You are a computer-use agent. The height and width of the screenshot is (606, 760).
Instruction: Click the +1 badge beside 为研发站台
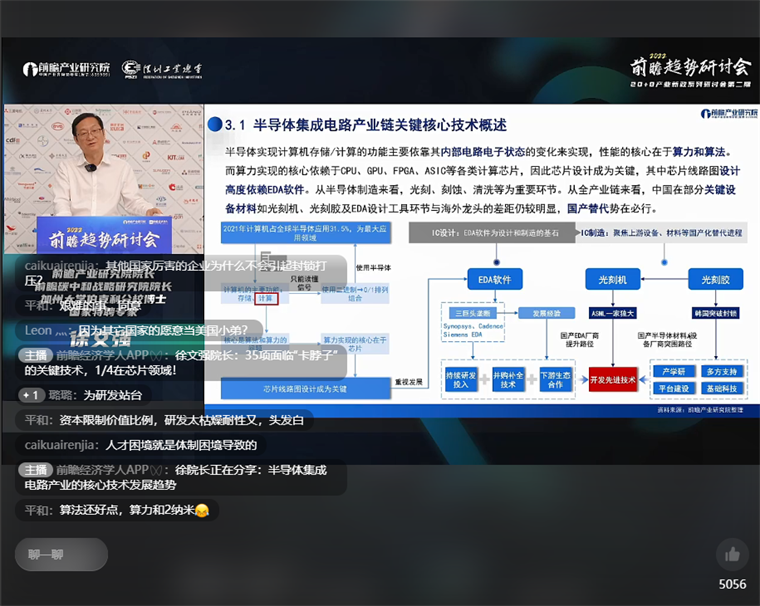click(30, 395)
